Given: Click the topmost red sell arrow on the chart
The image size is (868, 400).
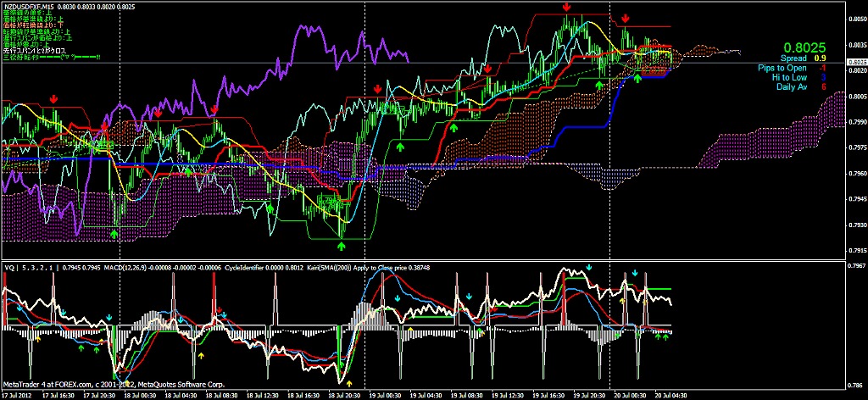Looking at the screenshot, I should click(566, 8).
